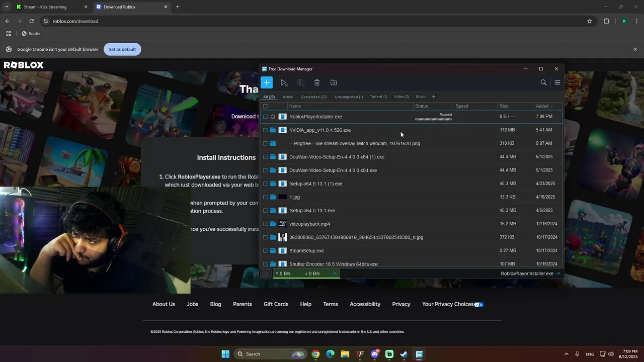Image resolution: width=644 pixels, height=362 pixels.
Task: Open File Explorer from the taskbar
Action: (x=345, y=354)
